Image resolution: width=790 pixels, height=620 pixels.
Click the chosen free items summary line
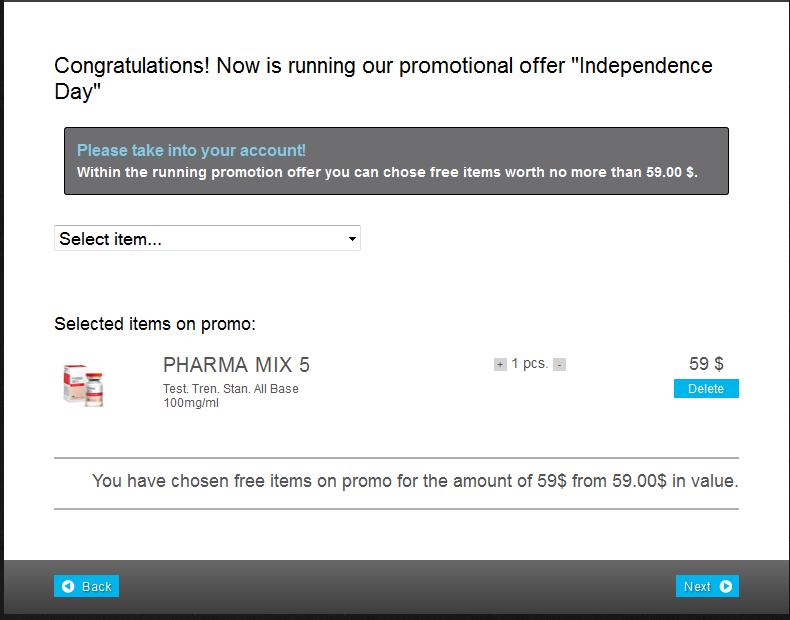pos(414,481)
